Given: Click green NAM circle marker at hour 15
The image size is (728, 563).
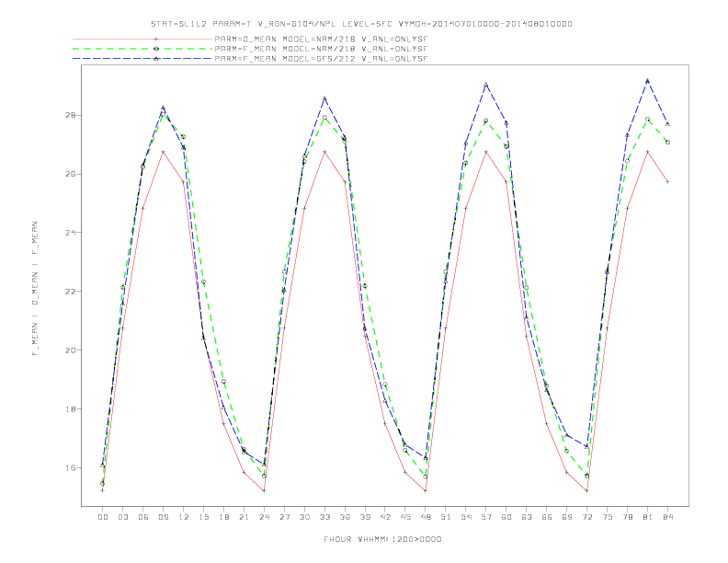Looking at the screenshot, I should 203,282.
